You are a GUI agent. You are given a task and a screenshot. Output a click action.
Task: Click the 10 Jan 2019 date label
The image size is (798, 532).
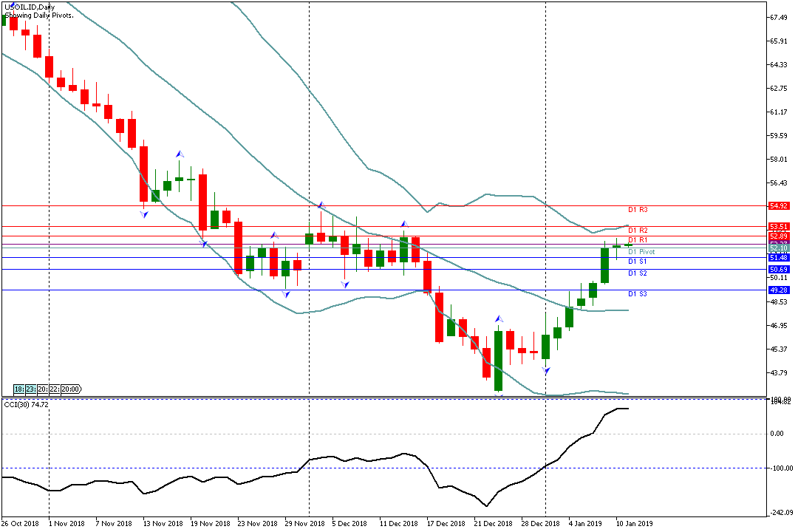(634, 523)
